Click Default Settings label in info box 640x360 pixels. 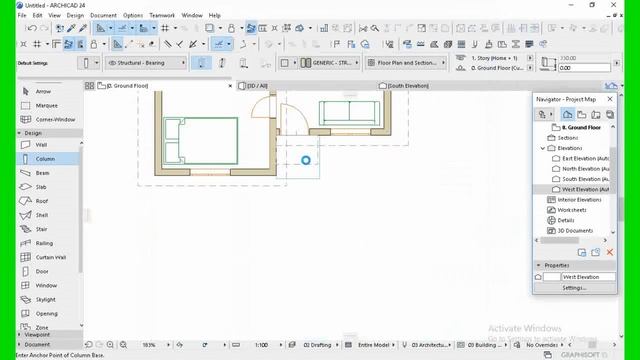pyautogui.click(x=33, y=63)
